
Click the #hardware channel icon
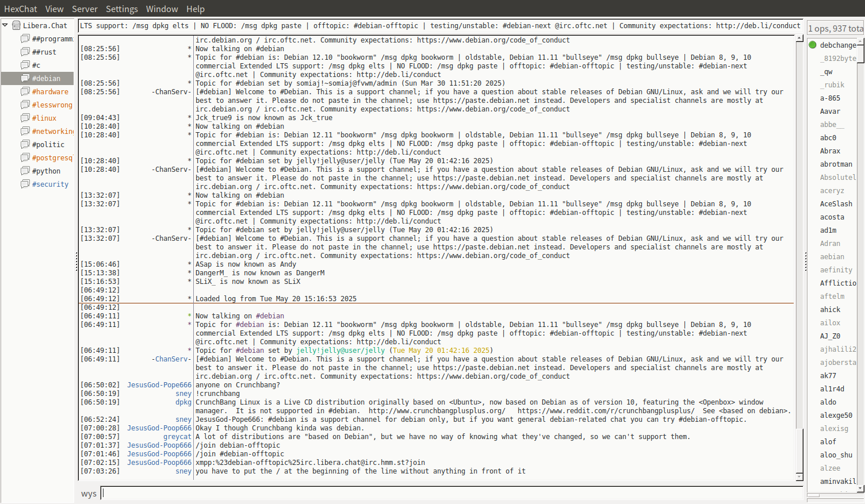[x=25, y=91]
